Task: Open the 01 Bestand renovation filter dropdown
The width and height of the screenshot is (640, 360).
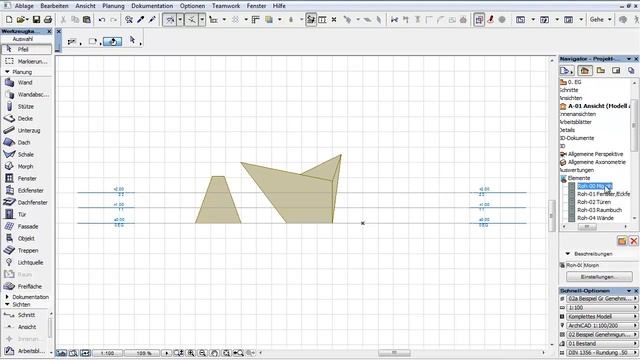Action: point(602,344)
